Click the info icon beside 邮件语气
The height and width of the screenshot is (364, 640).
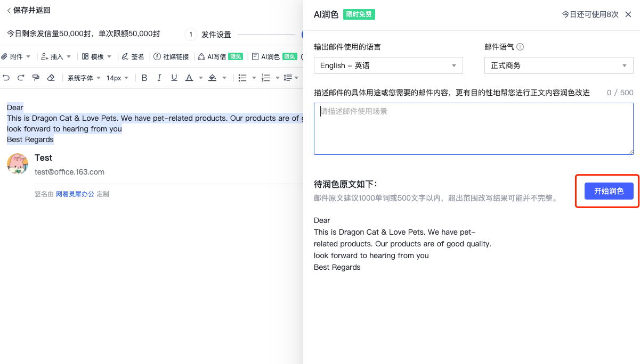click(x=520, y=47)
